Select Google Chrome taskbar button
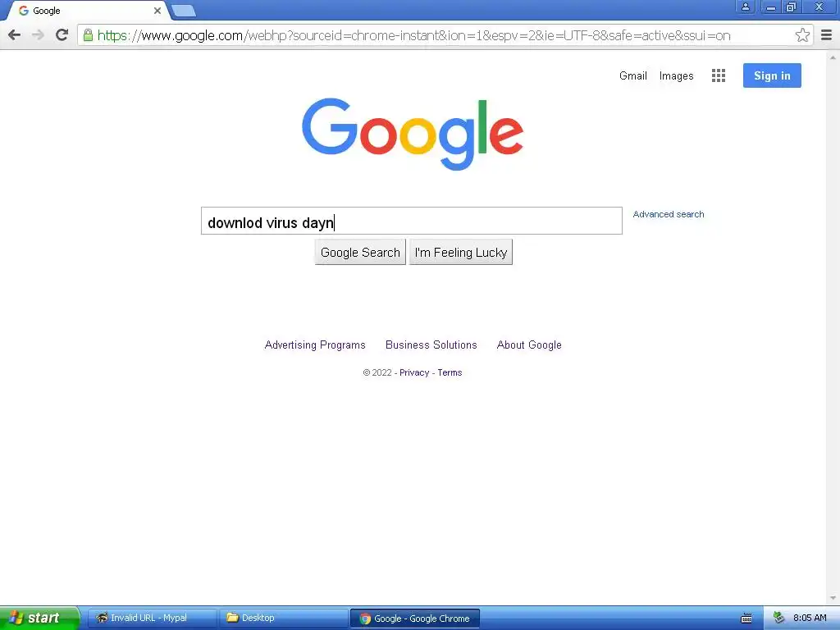The height and width of the screenshot is (630, 840). click(414, 619)
